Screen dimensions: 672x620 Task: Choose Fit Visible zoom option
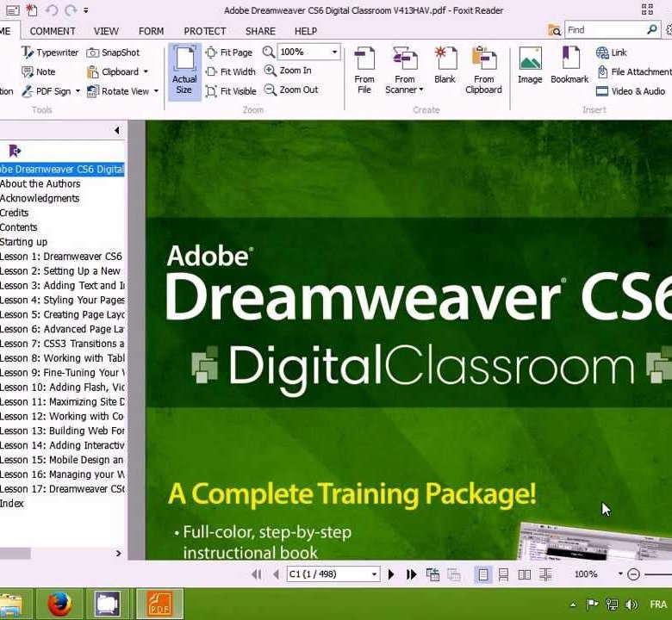click(x=231, y=90)
